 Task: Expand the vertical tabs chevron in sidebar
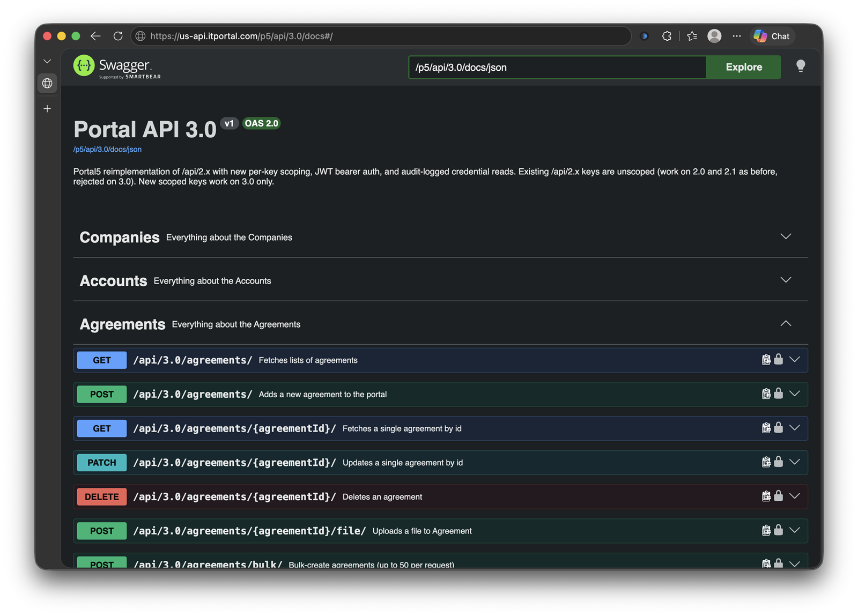(47, 62)
